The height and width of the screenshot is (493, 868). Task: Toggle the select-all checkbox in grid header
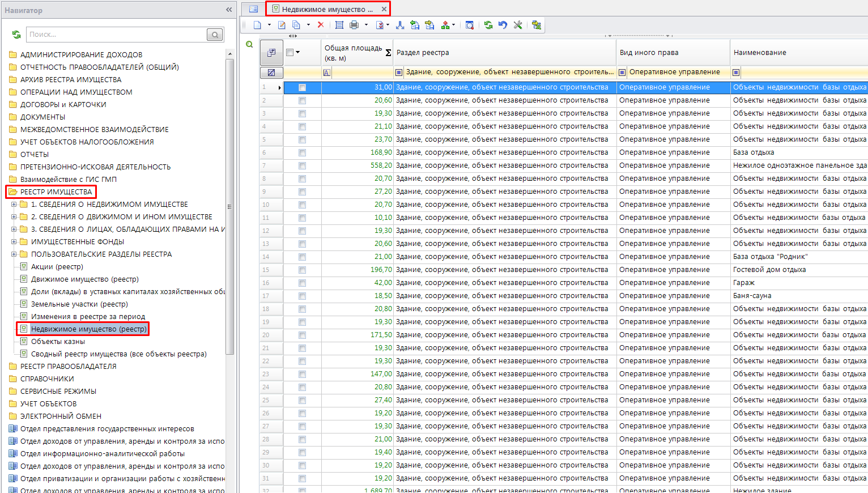point(290,52)
